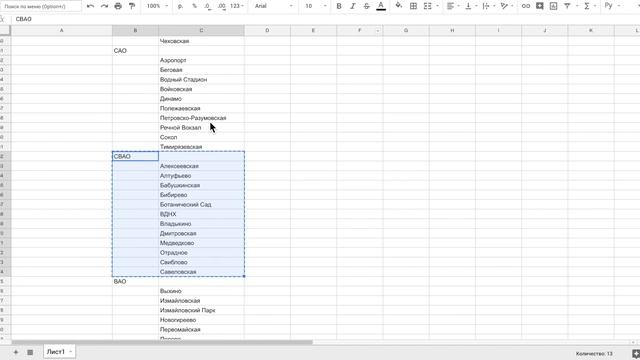The image size is (640, 360).
Task: Toggle italic formatting
Action: click(353, 6)
